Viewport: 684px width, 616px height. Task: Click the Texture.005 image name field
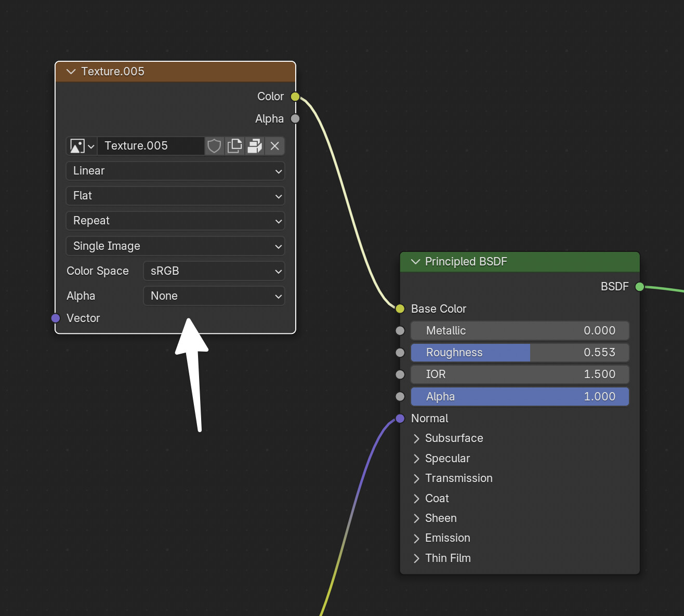click(x=151, y=146)
